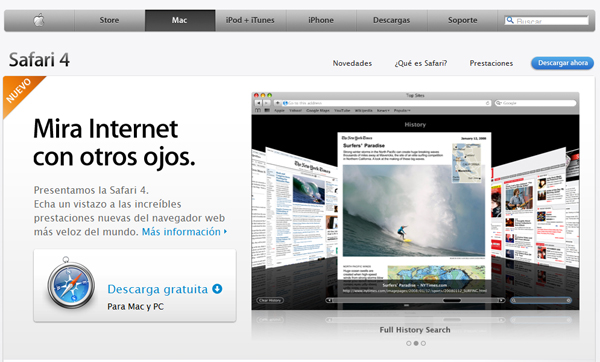Click the History heading in the preview
The width and height of the screenshot is (600, 362).
415,124
